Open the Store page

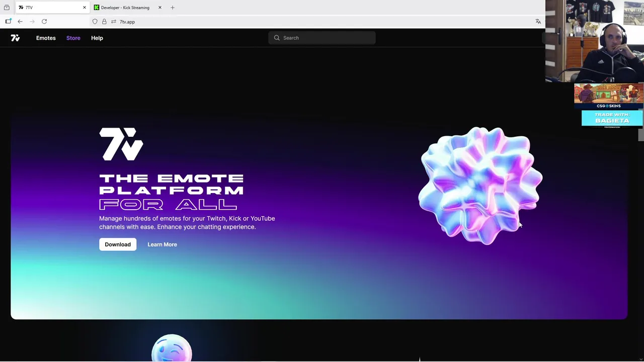pyautogui.click(x=73, y=38)
